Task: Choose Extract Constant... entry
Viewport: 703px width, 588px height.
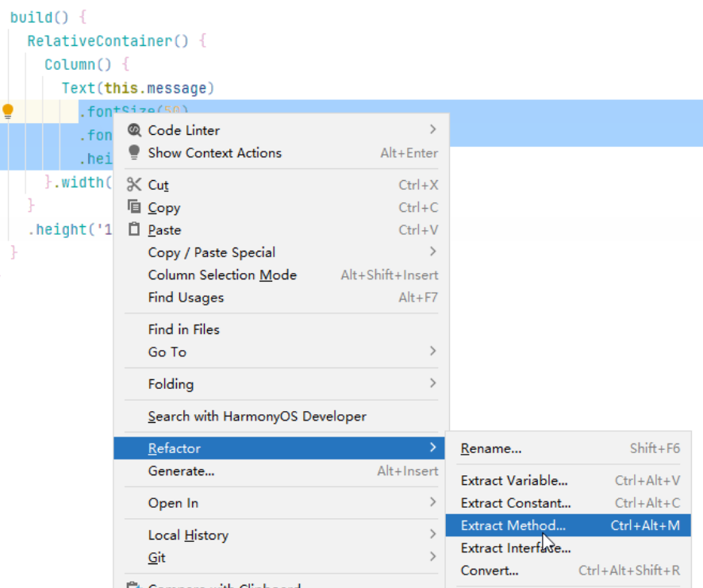Action: pos(516,502)
